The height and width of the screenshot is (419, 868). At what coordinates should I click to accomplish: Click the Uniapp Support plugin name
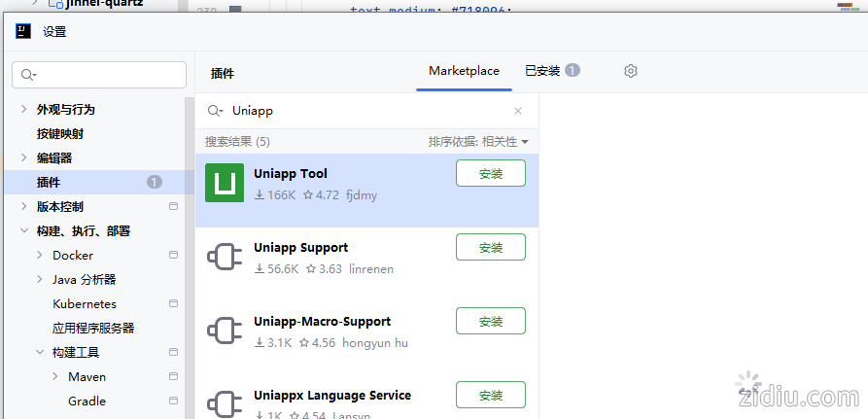click(x=301, y=248)
